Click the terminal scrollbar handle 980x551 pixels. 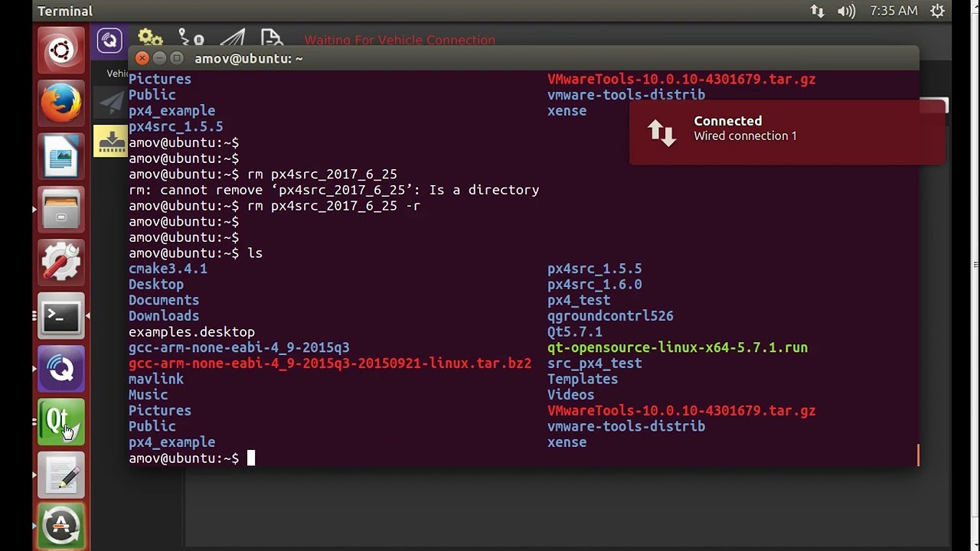pyautogui.click(x=918, y=455)
